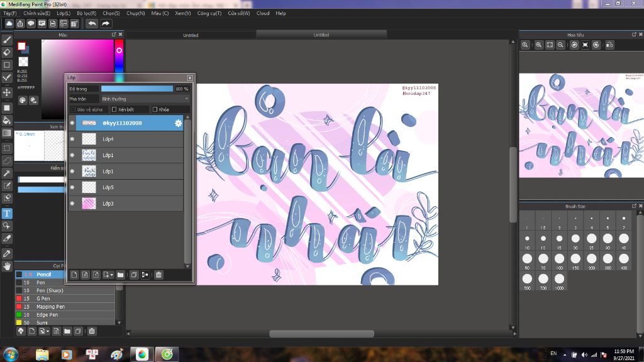
Task: Select the Mapping Pen brush
Action: point(65,307)
